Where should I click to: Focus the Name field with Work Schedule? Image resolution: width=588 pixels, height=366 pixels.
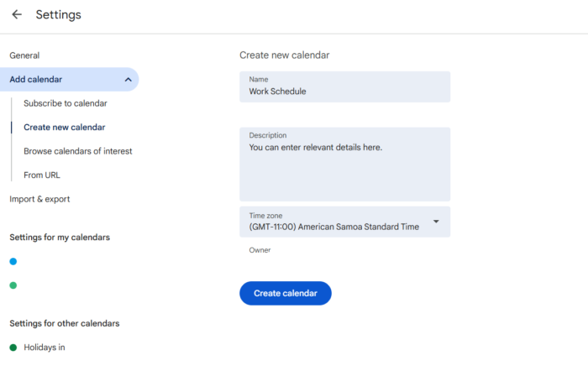[x=344, y=91]
